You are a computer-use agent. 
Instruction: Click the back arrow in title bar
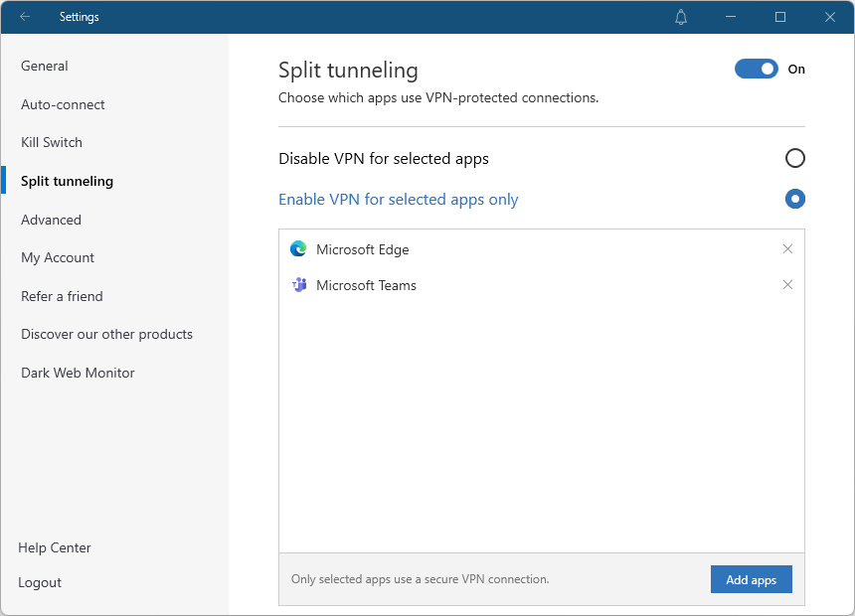point(25,17)
